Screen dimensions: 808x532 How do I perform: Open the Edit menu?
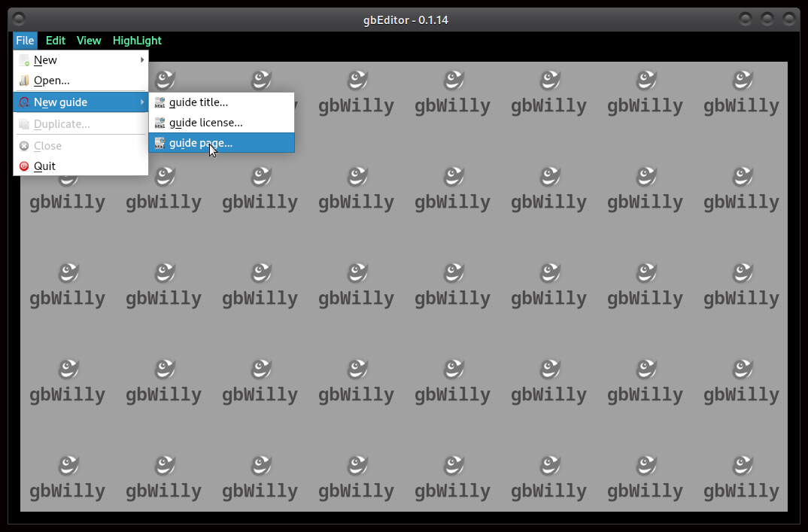56,41
